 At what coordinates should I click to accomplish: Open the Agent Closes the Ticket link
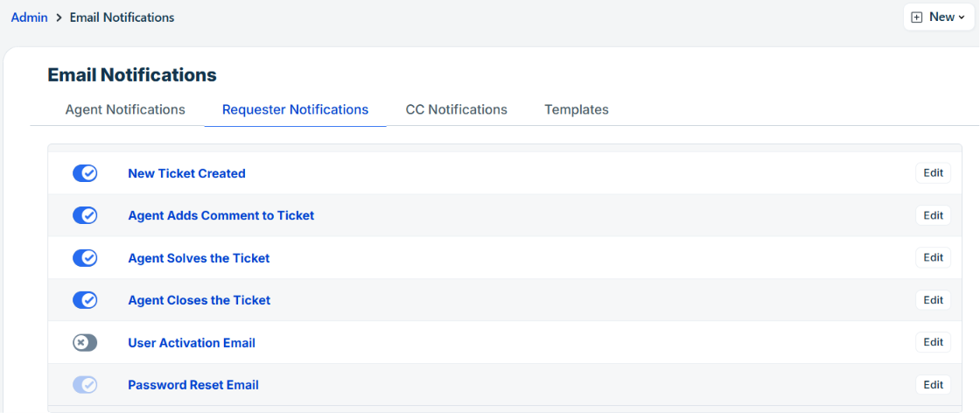tap(199, 300)
